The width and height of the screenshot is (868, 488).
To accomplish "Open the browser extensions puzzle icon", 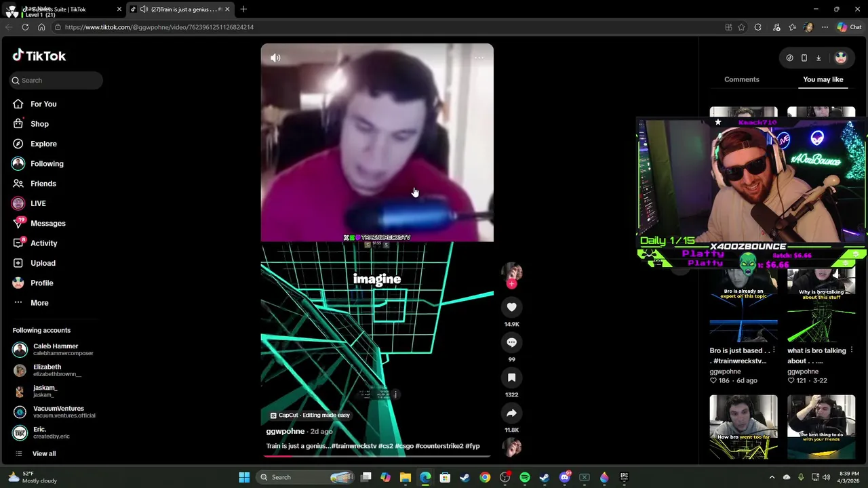I will click(758, 27).
